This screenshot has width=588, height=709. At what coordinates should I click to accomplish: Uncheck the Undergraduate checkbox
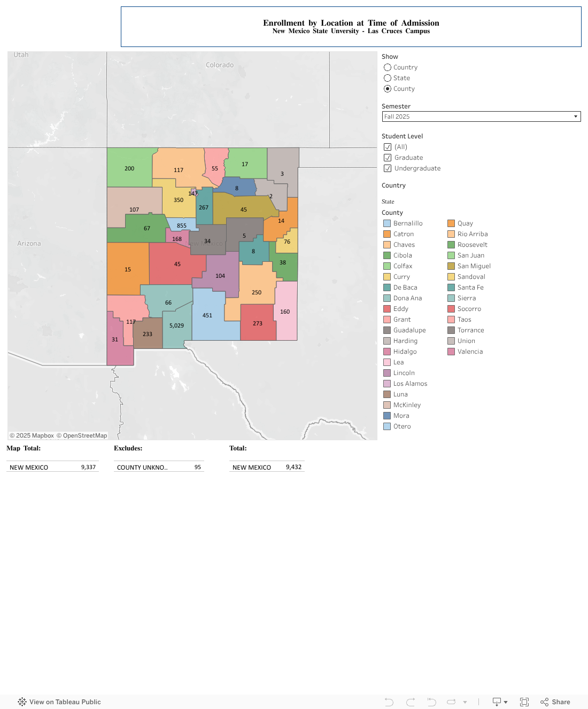(x=388, y=168)
